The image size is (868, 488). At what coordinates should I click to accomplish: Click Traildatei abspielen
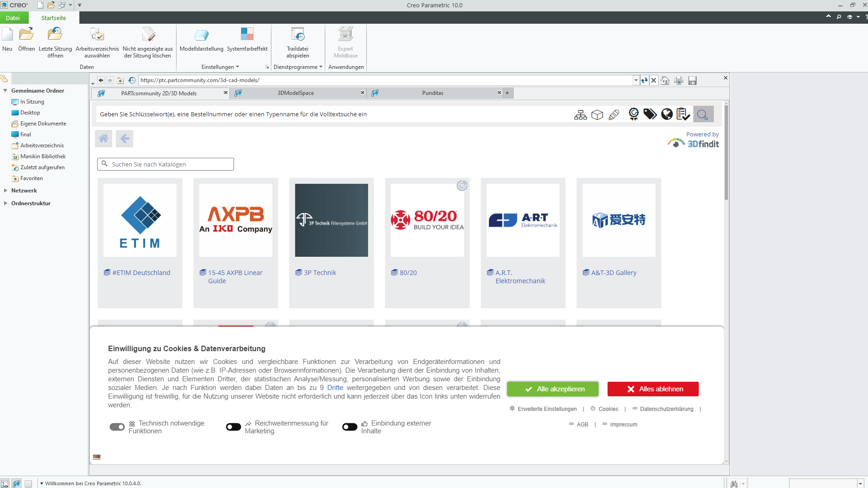(x=297, y=42)
